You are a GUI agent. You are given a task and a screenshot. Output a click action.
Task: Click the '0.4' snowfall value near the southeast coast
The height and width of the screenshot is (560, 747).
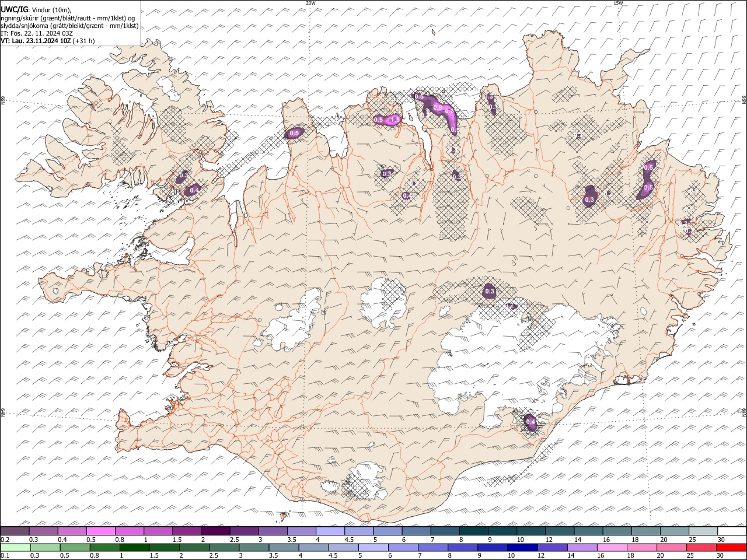point(530,422)
